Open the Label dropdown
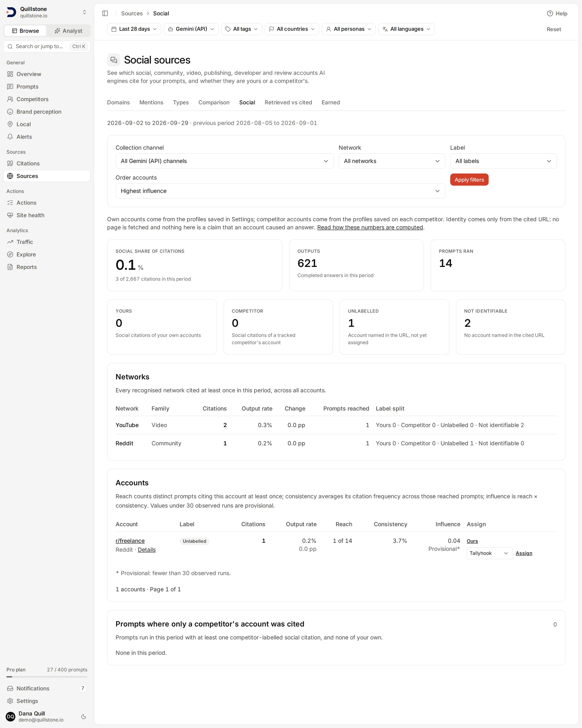 point(503,161)
